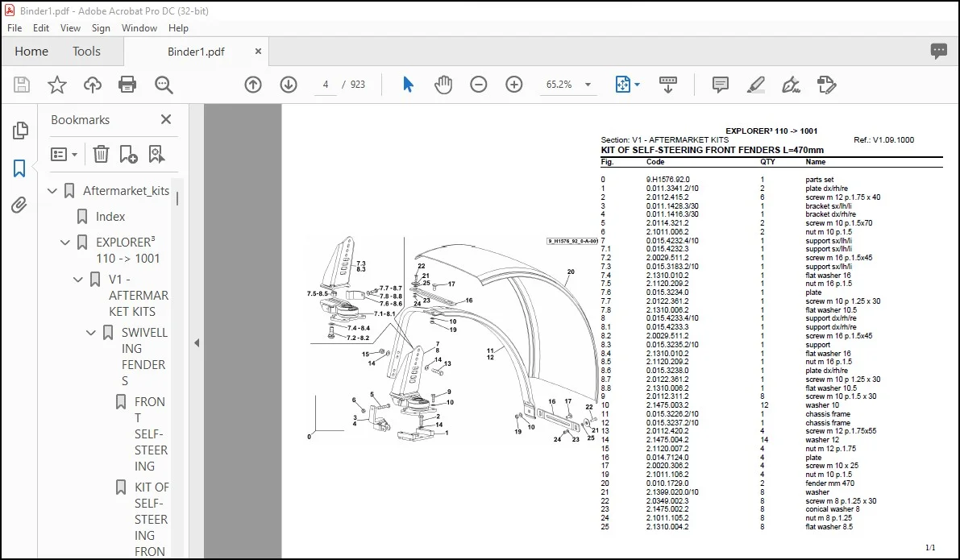This screenshot has height=560, width=960.
Task: Open the Help menu
Action: click(x=178, y=28)
